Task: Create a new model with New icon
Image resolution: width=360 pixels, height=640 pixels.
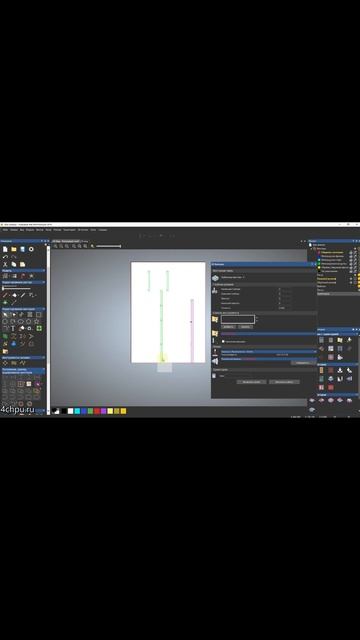Action: click(5, 249)
